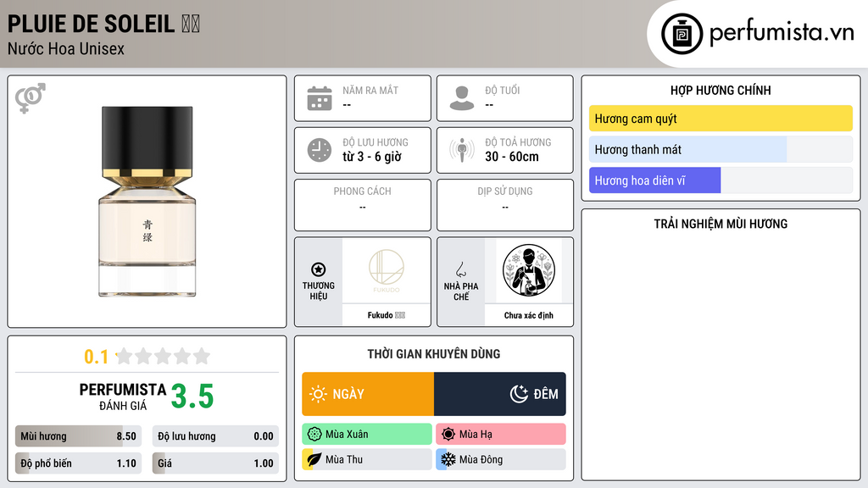Click the sun icon in Ngày panel
Screen dimensions: 868x488
(318, 394)
